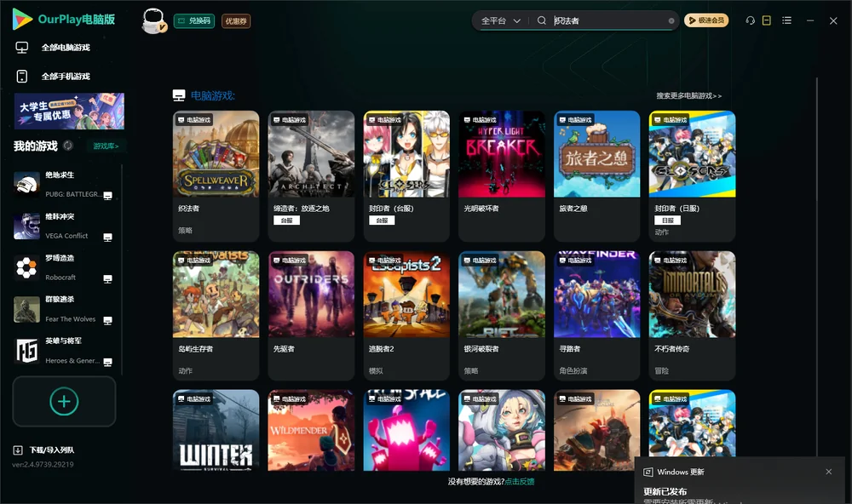Screen dimensions: 852x504
Task: Open the Closers 封印者 (日服) card
Action: (692, 176)
